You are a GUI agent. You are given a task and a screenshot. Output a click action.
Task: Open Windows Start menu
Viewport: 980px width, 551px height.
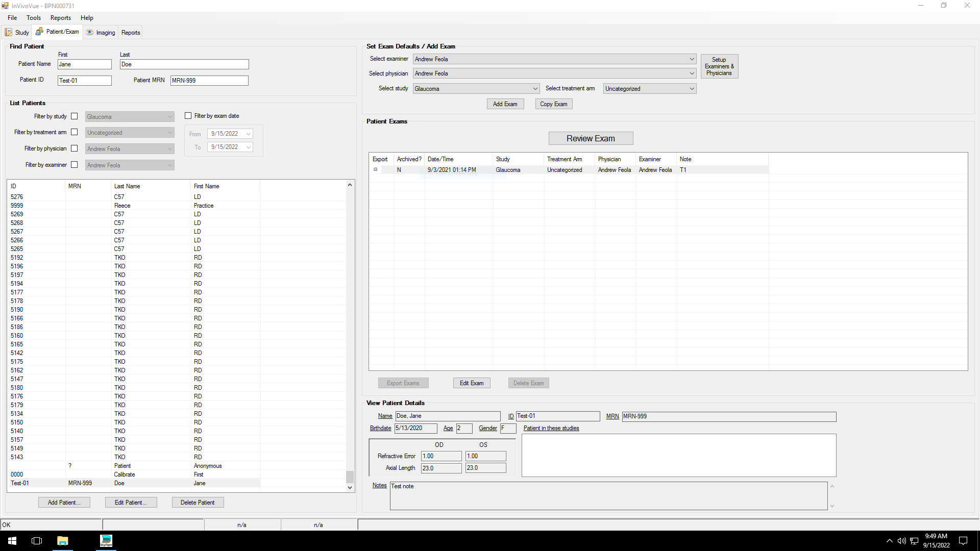12,541
